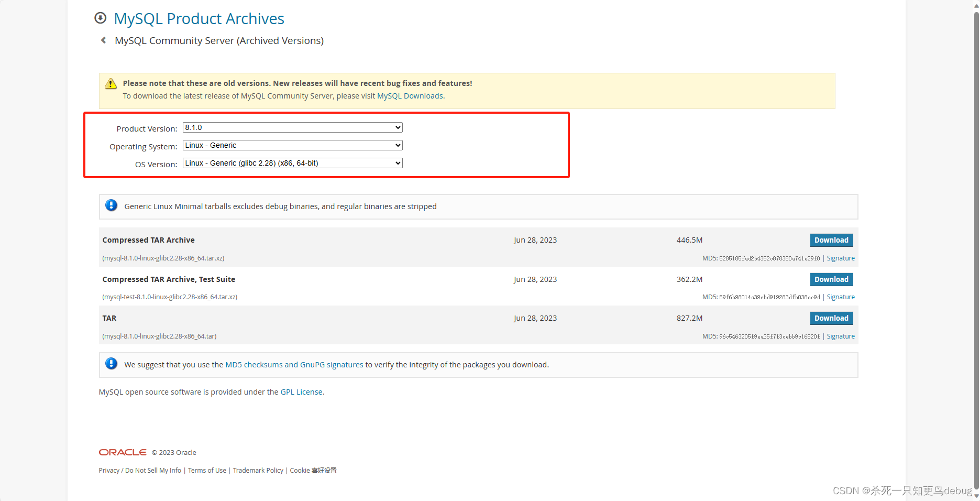Open the GPL License link
This screenshot has width=980, height=501.
(x=302, y=392)
